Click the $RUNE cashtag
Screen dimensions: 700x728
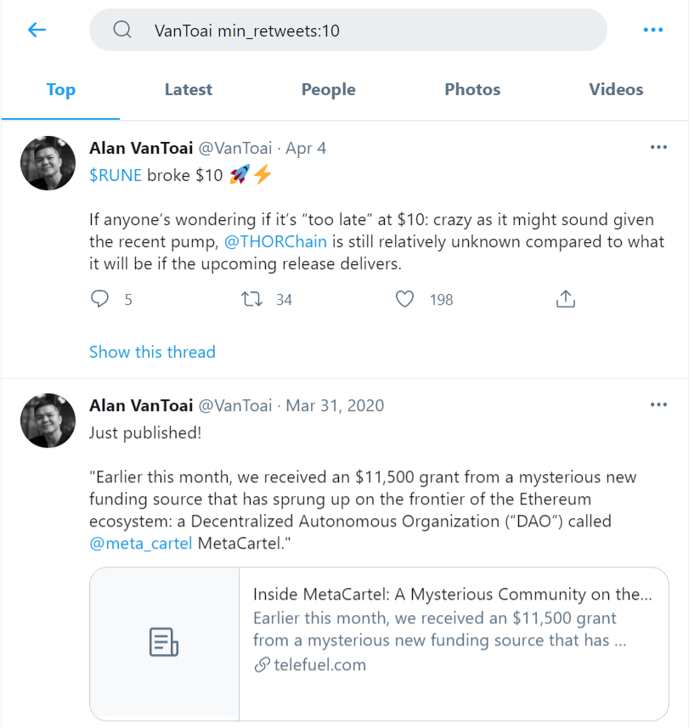click(116, 175)
